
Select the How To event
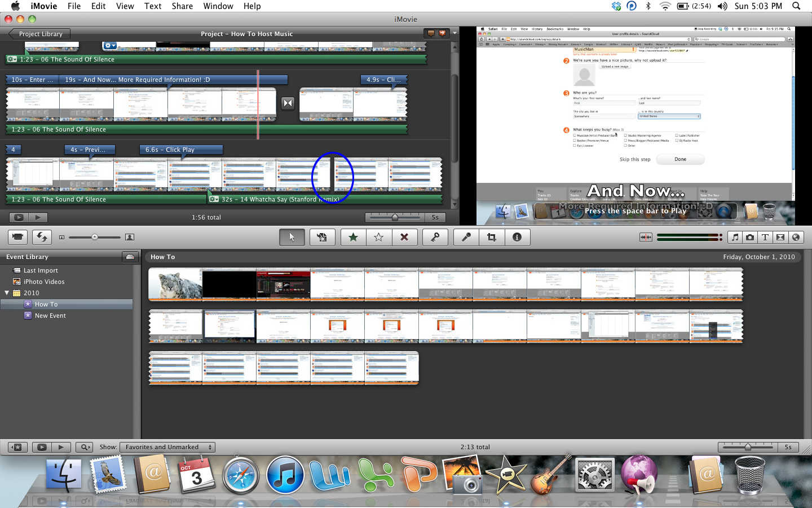pos(67,304)
